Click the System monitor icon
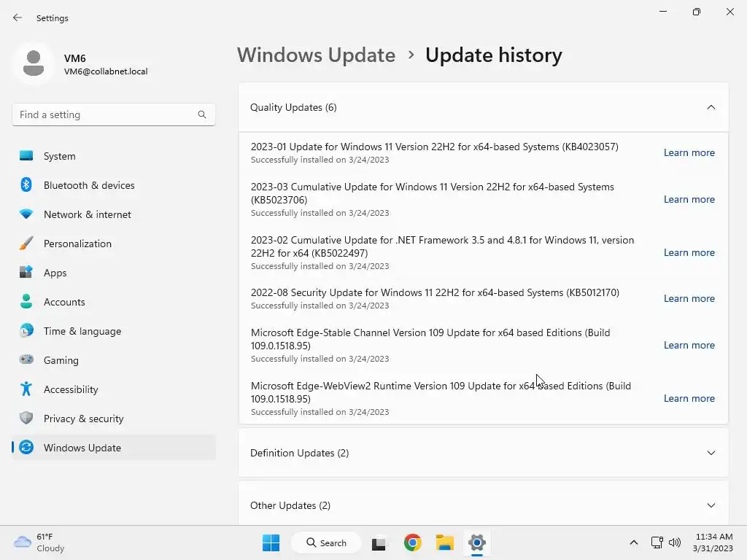 pyautogui.click(x=26, y=156)
